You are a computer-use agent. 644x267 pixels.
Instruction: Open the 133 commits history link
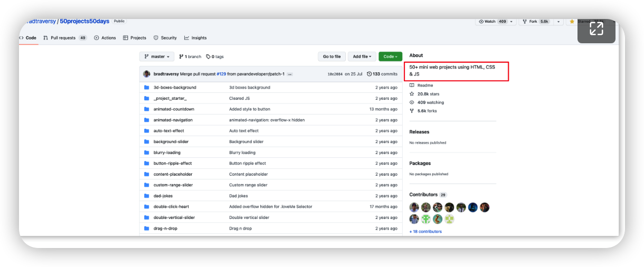[x=382, y=74]
